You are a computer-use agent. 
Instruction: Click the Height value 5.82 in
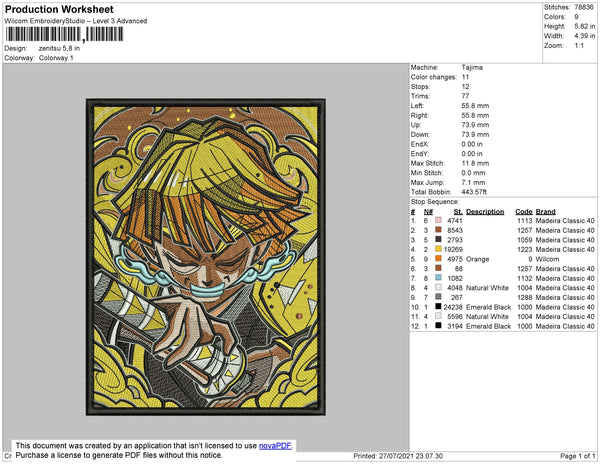tap(585, 26)
